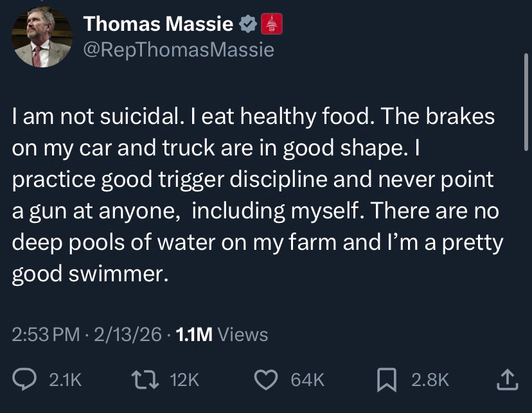Click the blue verified checkmark badge

pos(247,25)
